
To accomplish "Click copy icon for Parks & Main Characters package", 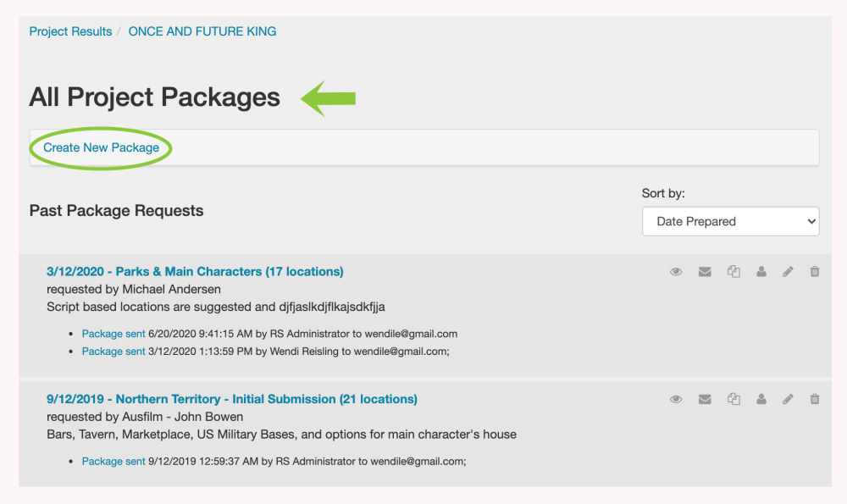I will click(x=734, y=272).
